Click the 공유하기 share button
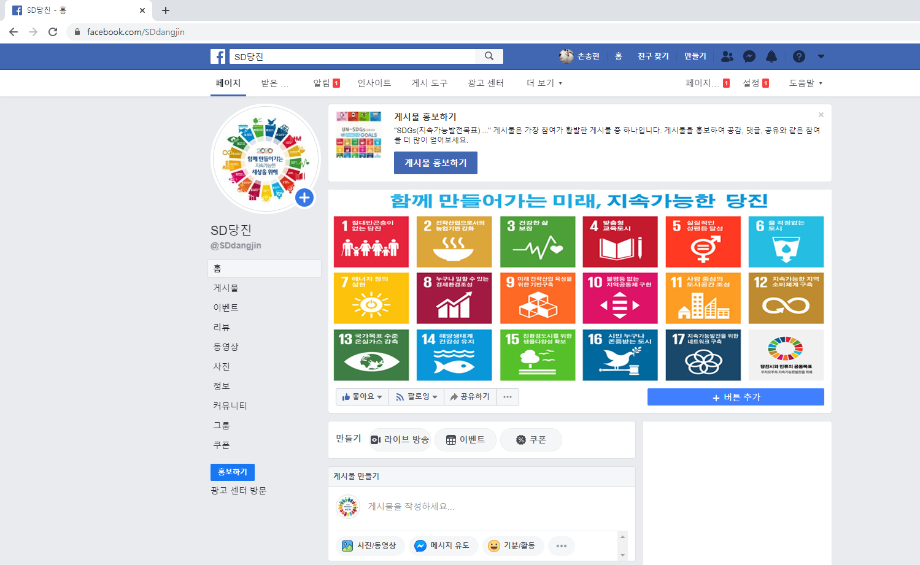Screen dimensions: 920x565 pyautogui.click(x=469, y=397)
